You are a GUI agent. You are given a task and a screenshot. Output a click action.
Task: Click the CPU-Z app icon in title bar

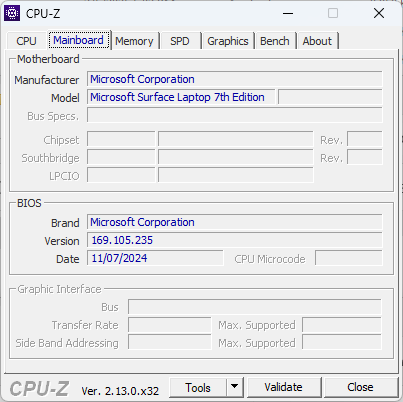tap(12, 13)
